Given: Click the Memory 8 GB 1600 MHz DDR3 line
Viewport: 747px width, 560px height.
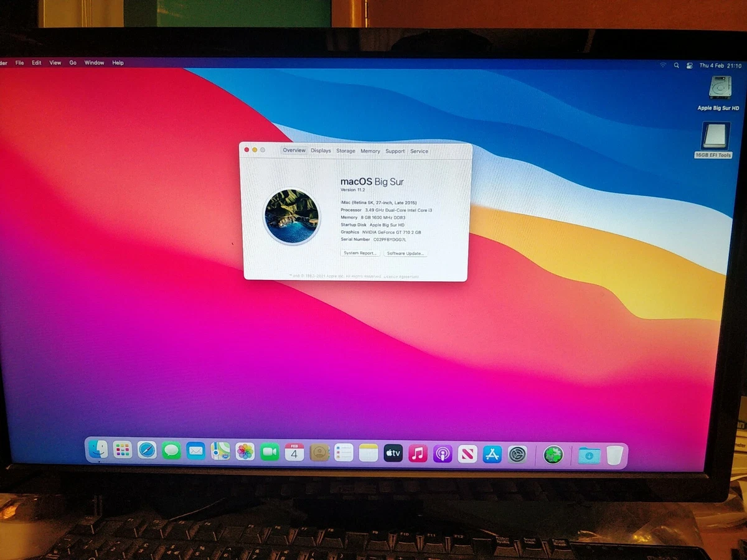Looking at the screenshot, I should (373, 217).
